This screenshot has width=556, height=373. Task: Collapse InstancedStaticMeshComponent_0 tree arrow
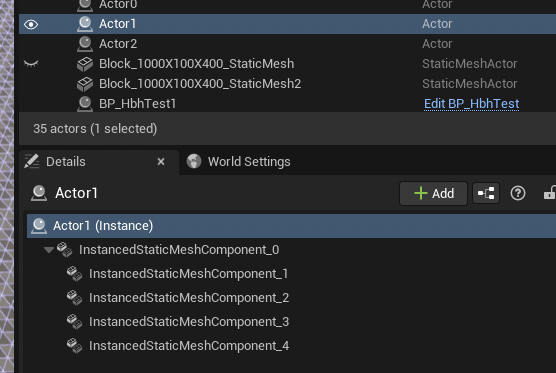[49, 250]
